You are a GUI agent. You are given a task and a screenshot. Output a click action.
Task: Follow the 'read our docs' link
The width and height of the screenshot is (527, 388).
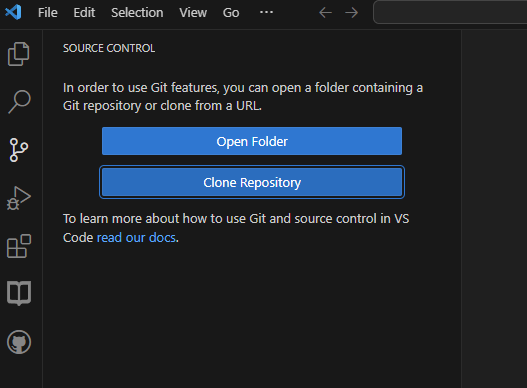[136, 238]
